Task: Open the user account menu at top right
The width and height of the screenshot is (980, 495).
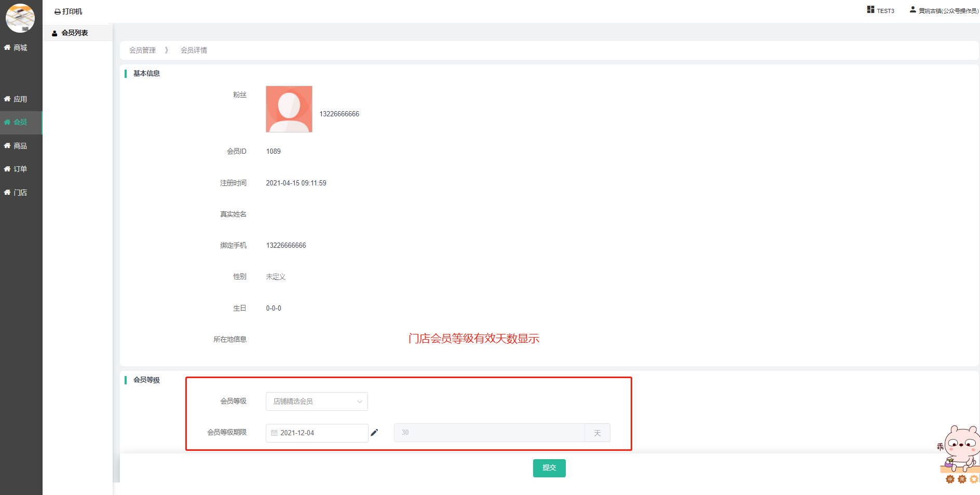Action: (944, 10)
